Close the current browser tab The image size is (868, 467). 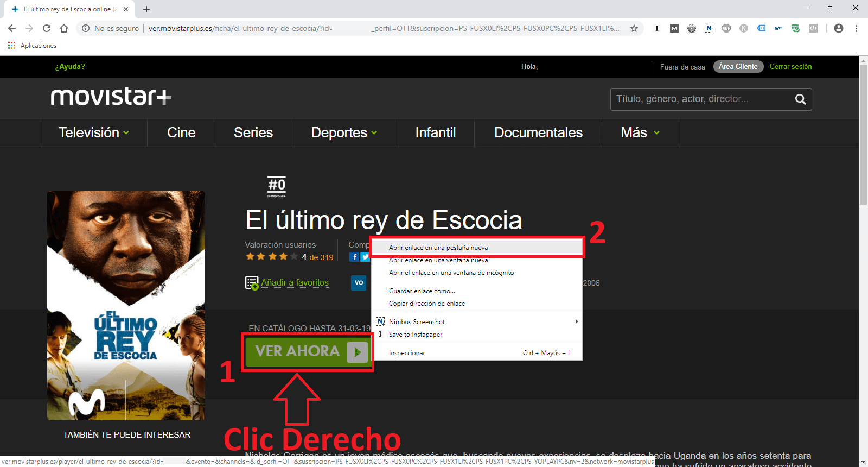126,9
